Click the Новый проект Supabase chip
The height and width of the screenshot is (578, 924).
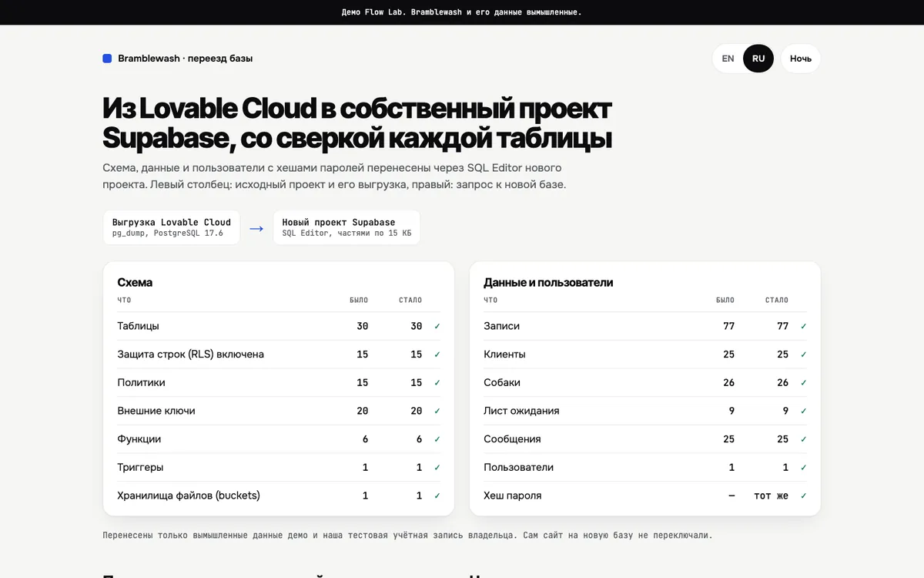click(x=346, y=227)
